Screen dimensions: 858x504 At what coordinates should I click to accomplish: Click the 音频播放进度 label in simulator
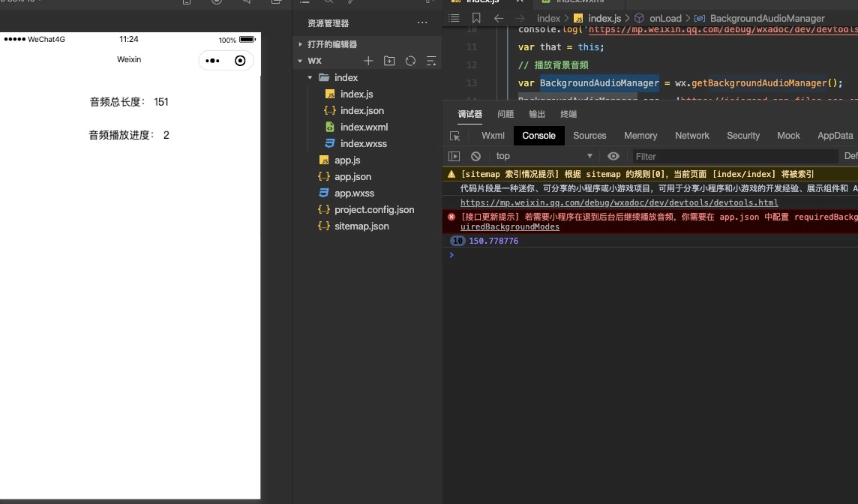[121, 135]
